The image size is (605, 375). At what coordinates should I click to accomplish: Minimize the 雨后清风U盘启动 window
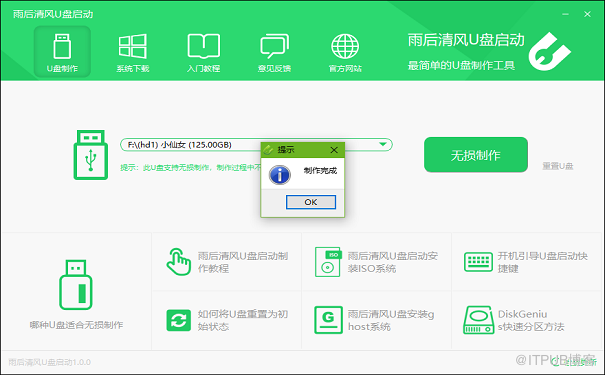(565, 14)
